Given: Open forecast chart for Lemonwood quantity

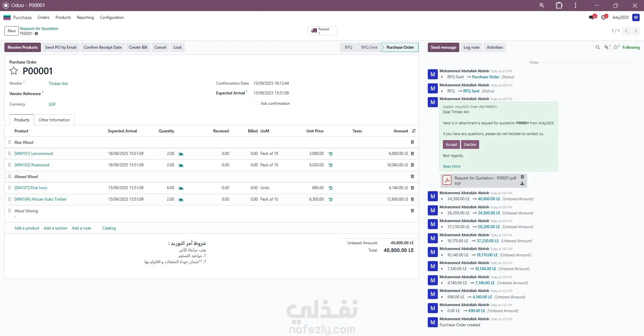Looking at the screenshot, I should [181, 154].
